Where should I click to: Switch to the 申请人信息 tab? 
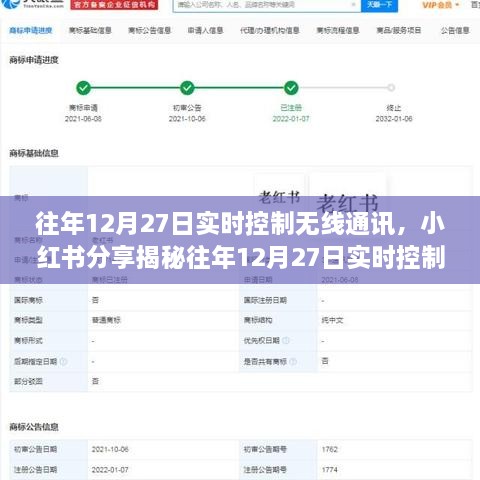[x=205, y=31]
